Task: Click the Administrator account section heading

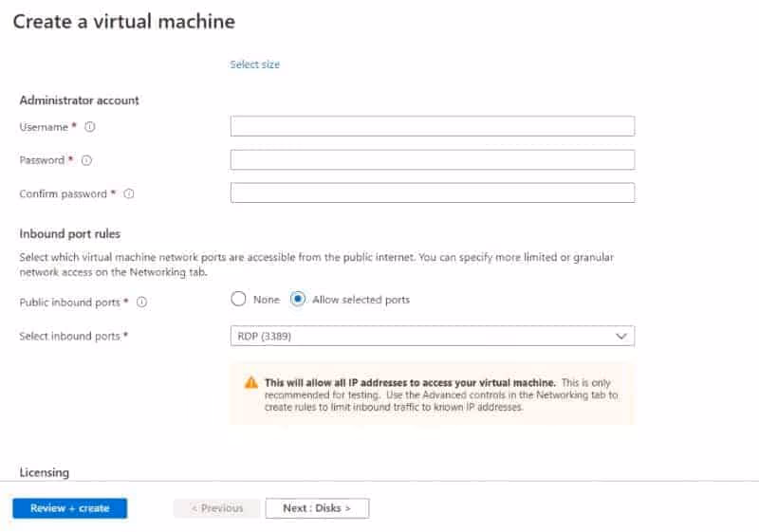Action: click(x=79, y=101)
